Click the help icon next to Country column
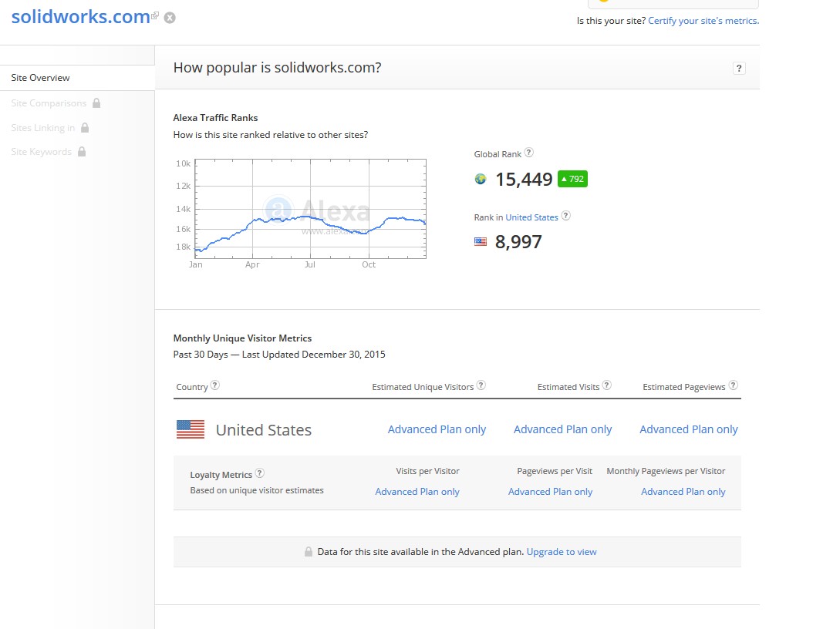This screenshot has height=629, width=840. (215, 385)
